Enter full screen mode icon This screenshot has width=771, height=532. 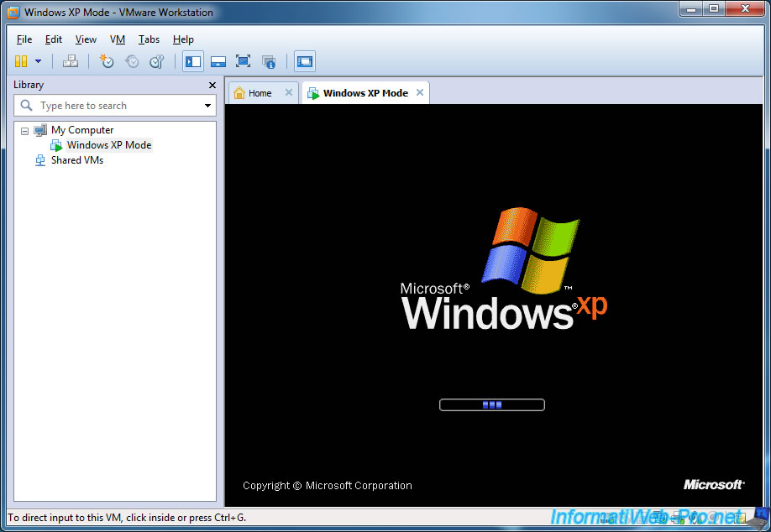point(243,61)
